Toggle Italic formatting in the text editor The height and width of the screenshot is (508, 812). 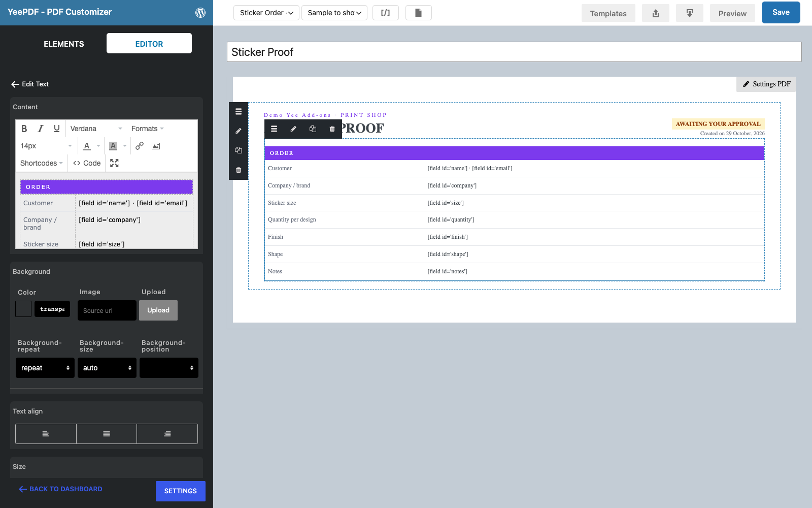coord(41,129)
